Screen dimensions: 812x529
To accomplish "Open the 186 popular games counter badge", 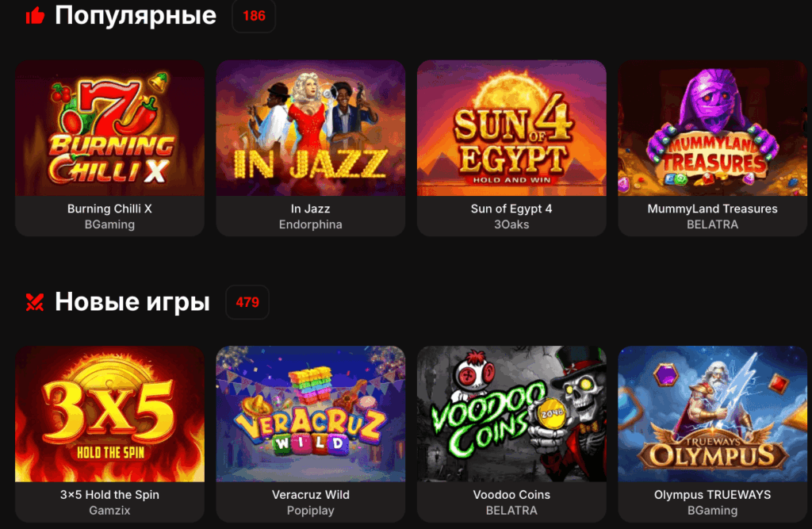I will 254,16.
